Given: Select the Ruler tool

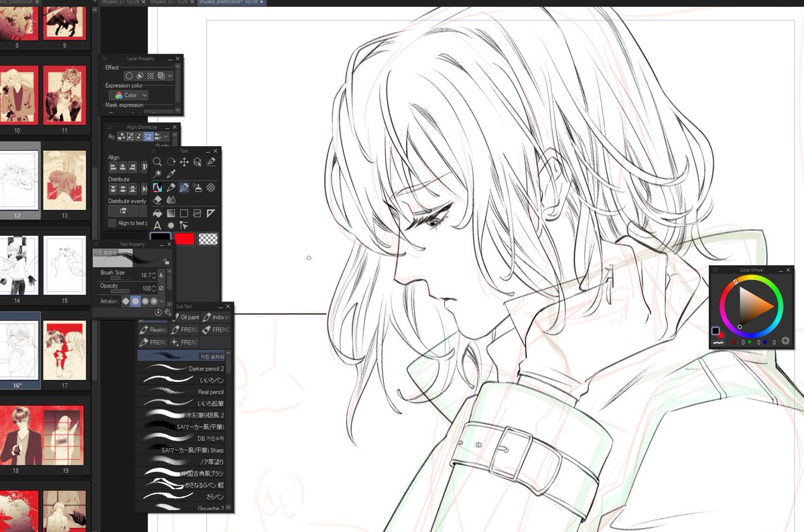Looking at the screenshot, I should click(211, 213).
